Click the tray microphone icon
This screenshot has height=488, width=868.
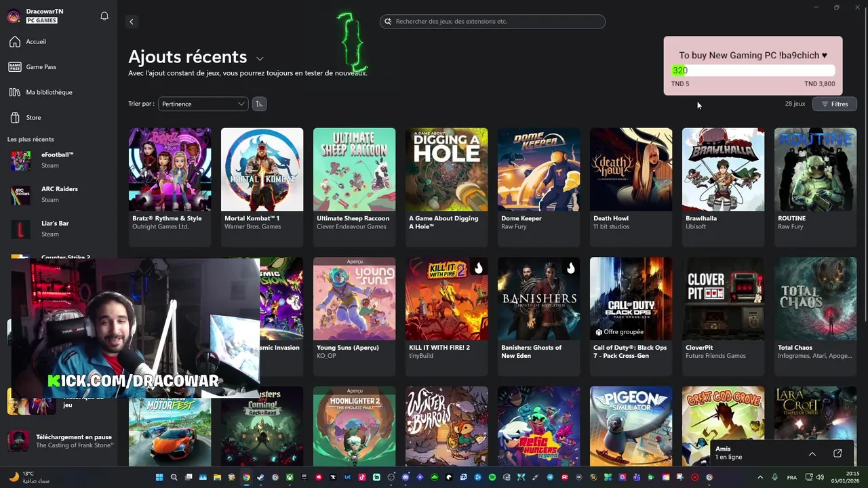[x=774, y=477]
